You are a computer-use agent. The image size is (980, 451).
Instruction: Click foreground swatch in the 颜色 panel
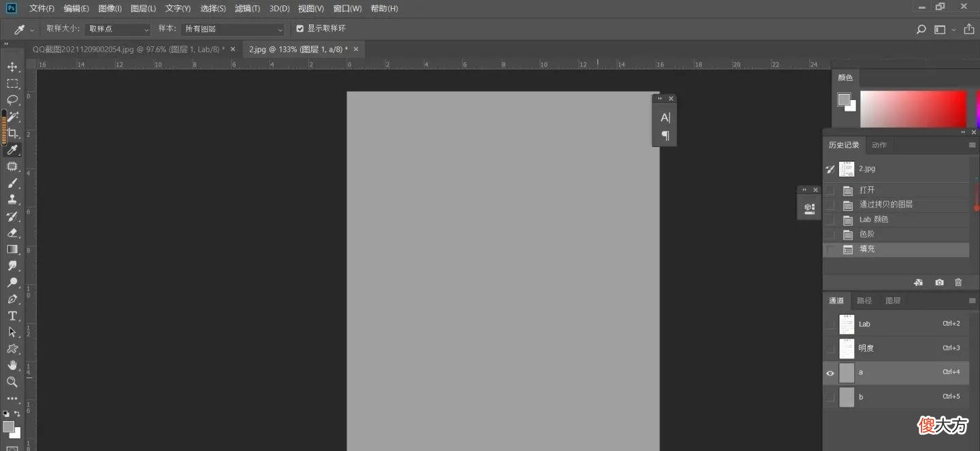point(844,99)
